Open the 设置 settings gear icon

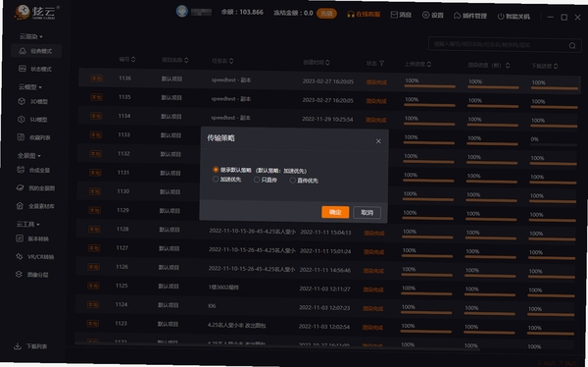pyautogui.click(x=425, y=15)
